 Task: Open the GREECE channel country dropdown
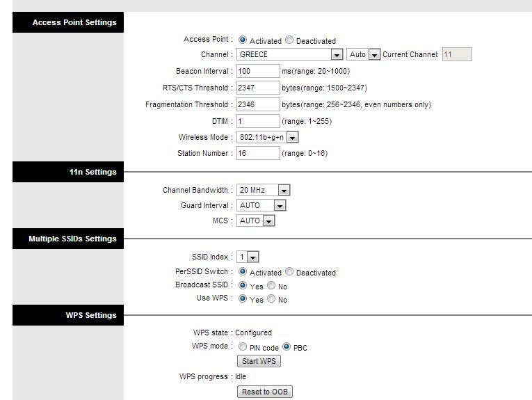290,54
